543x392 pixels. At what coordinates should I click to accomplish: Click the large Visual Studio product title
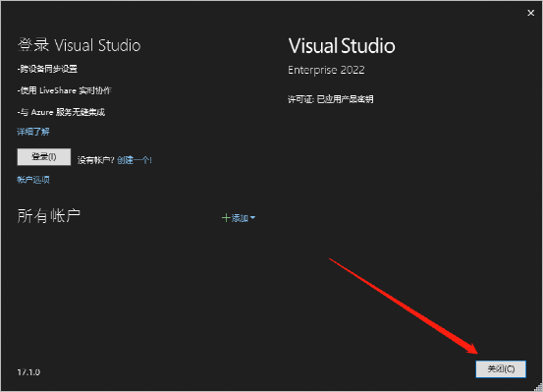(x=342, y=46)
